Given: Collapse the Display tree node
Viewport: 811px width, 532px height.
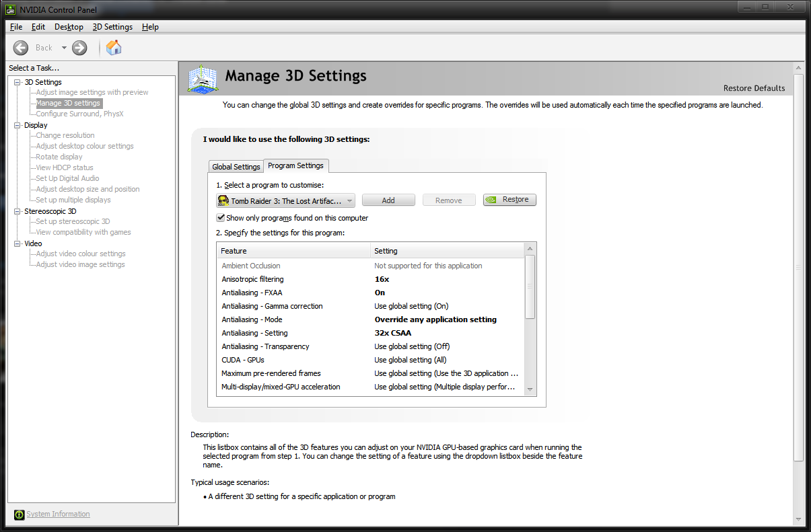Looking at the screenshot, I should (x=17, y=125).
